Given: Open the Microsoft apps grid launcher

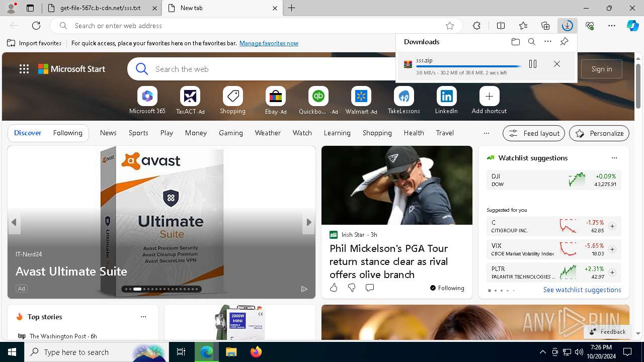Looking at the screenshot, I should 24,69.
